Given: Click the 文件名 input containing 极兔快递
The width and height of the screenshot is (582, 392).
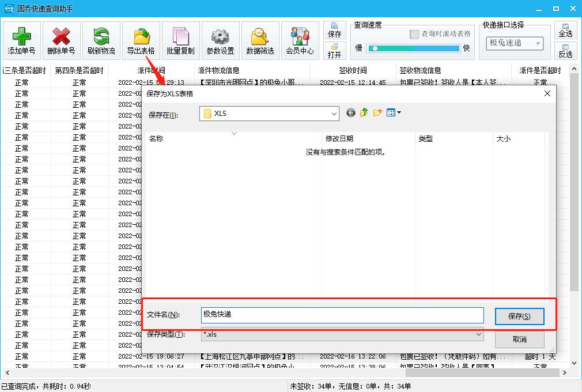Looking at the screenshot, I should point(343,315).
